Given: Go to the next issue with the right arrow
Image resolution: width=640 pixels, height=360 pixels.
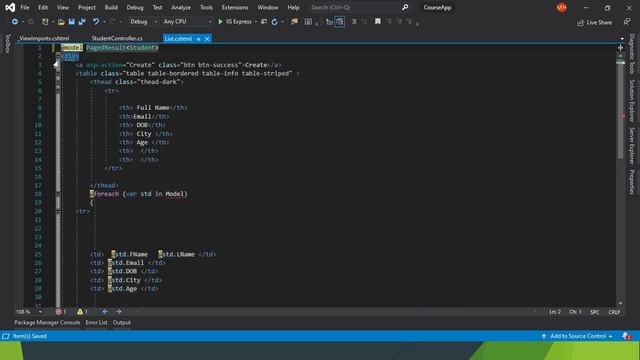Looking at the screenshot, I should tap(118, 312).
